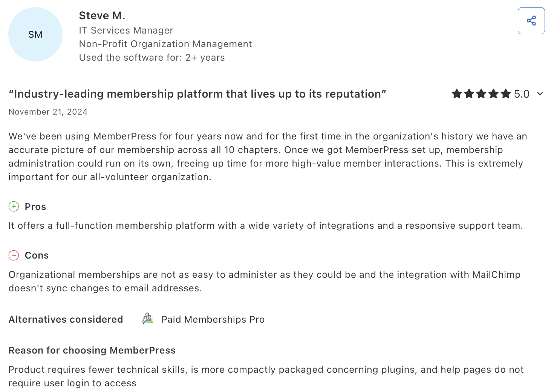The image size is (554, 392).
Task: Expand the 5.0 rating breakdown chevron
Action: point(540,94)
